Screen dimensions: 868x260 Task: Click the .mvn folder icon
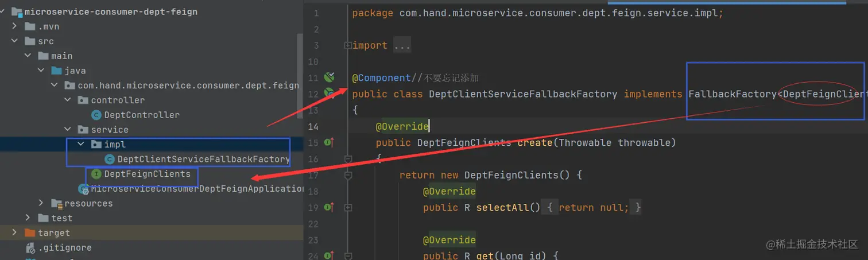[x=30, y=26]
